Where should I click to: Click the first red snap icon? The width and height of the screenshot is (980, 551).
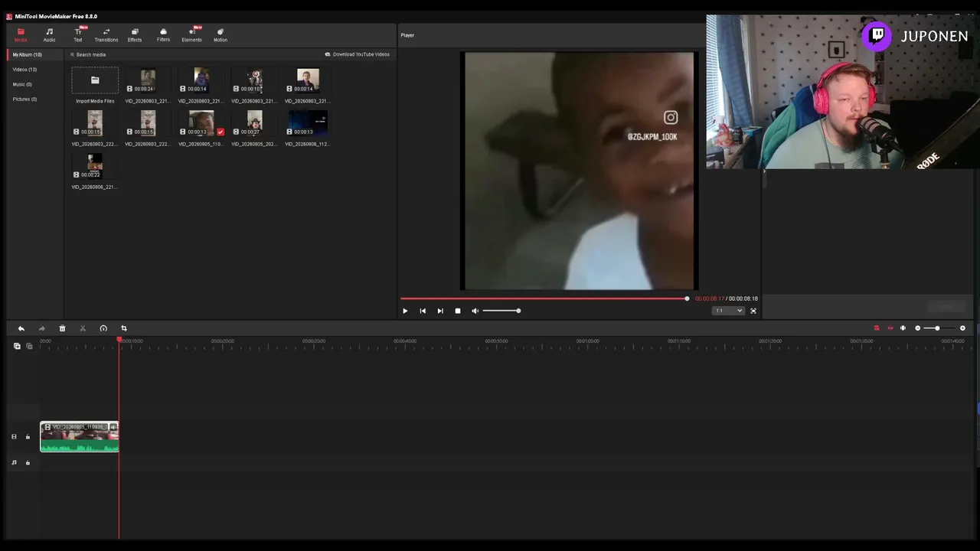877,328
